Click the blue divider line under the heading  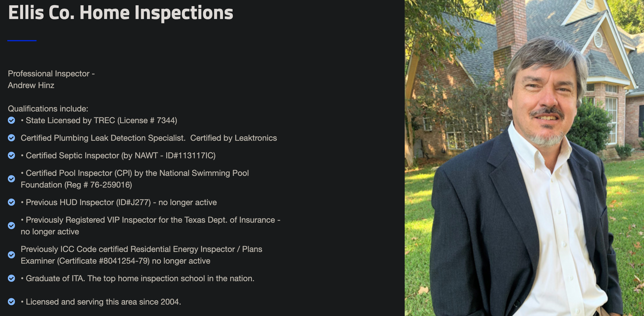coord(22,41)
